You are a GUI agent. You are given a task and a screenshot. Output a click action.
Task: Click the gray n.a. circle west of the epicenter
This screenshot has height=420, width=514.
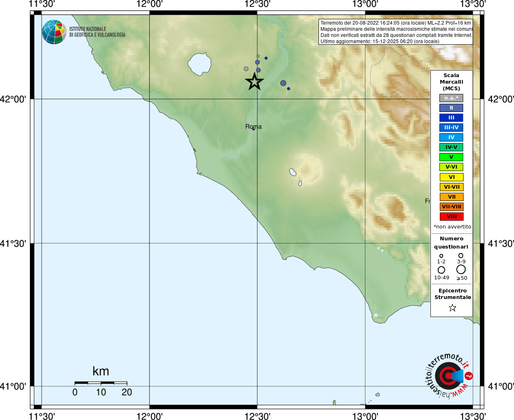pyautogui.click(x=246, y=69)
